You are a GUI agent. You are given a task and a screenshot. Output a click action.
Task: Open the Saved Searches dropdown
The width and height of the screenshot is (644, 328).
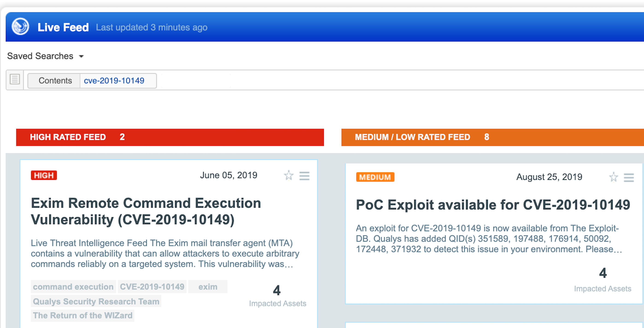tap(45, 56)
